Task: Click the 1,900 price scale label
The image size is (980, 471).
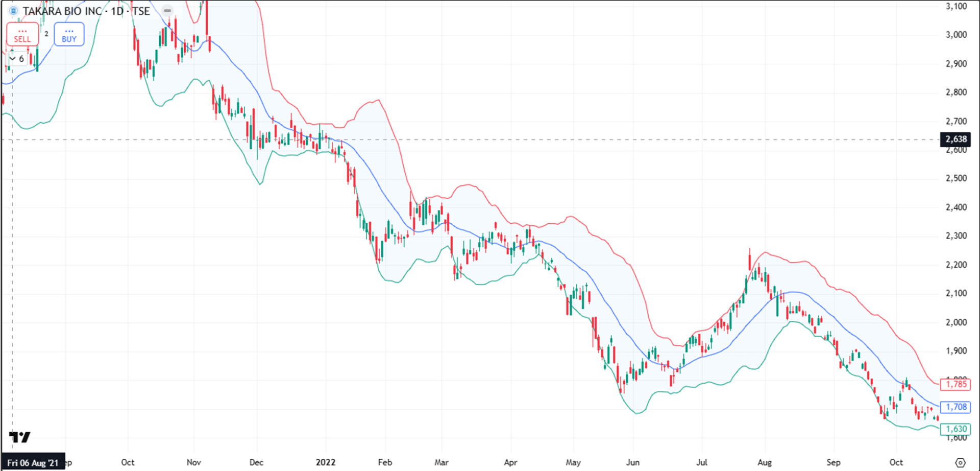Action: 956,351
